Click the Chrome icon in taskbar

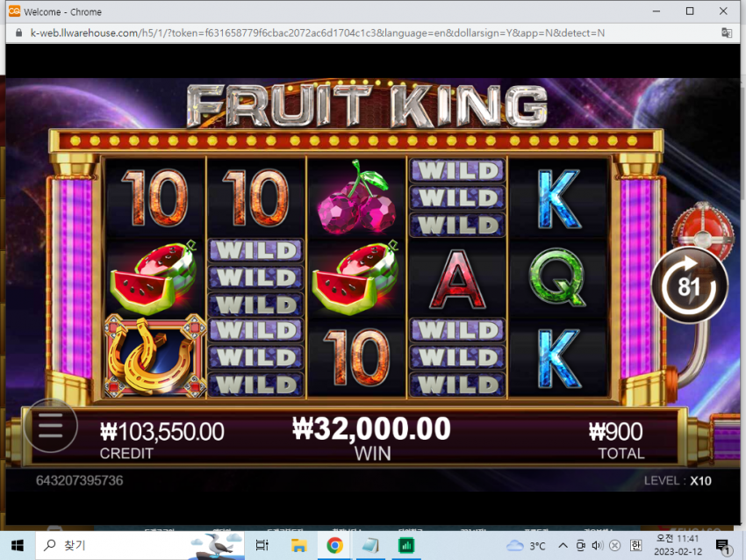(x=334, y=545)
